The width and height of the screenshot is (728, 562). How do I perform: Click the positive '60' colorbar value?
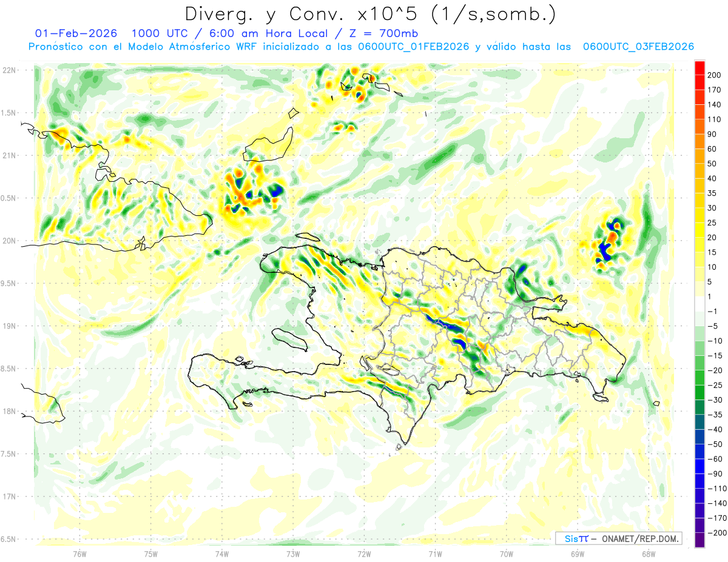[x=713, y=149]
